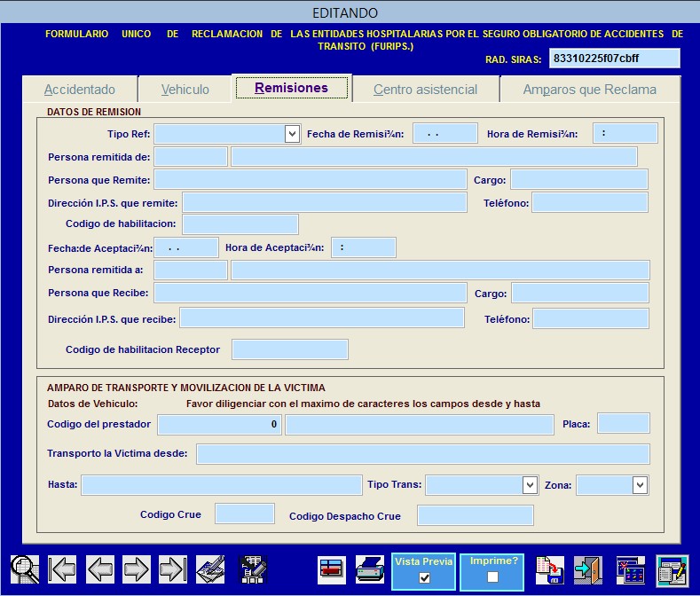Jump to the last record arrow
The width and height of the screenshot is (700, 596).
coord(173,569)
